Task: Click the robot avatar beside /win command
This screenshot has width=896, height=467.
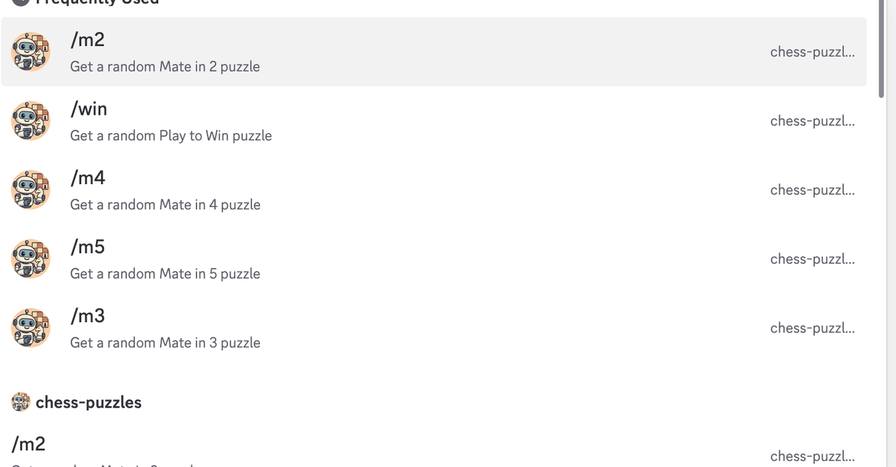Action: point(30,121)
